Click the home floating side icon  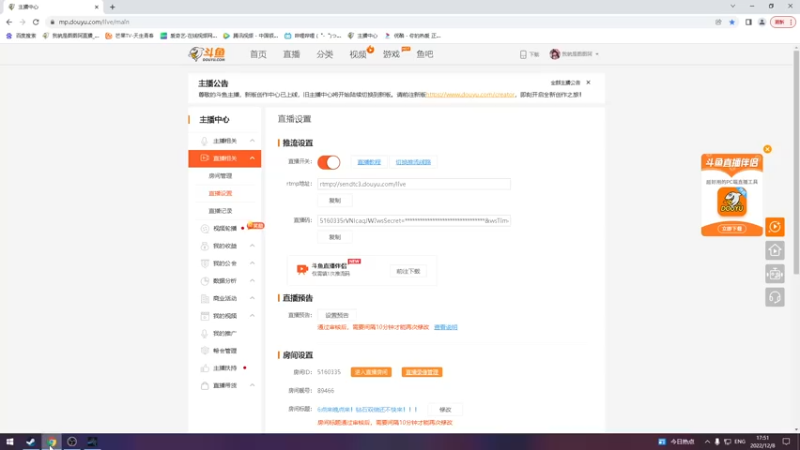click(774, 250)
